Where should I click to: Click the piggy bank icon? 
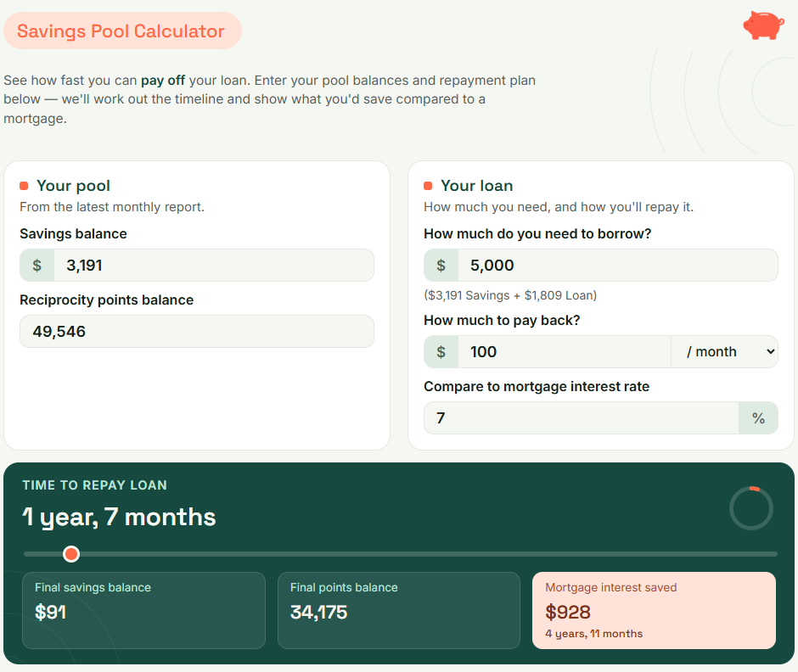click(x=763, y=25)
